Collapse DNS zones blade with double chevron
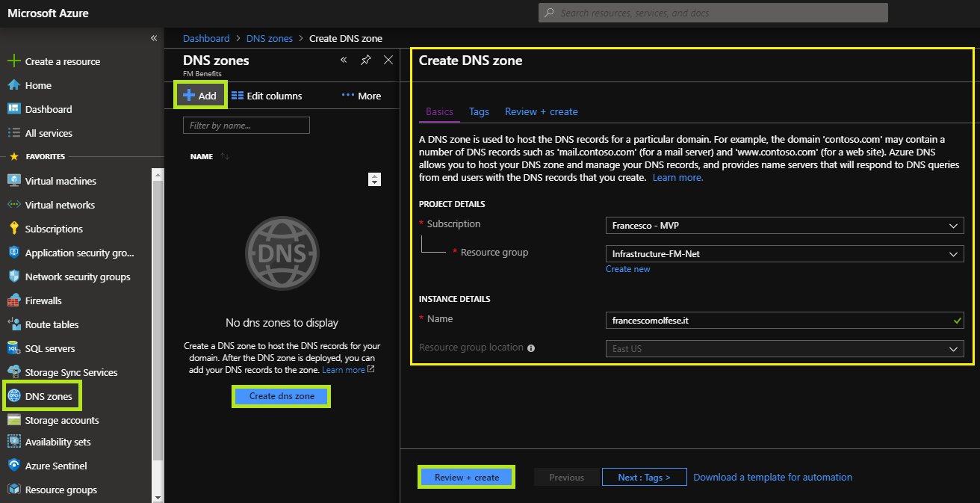Screen dimensions: 980x503 344,60
